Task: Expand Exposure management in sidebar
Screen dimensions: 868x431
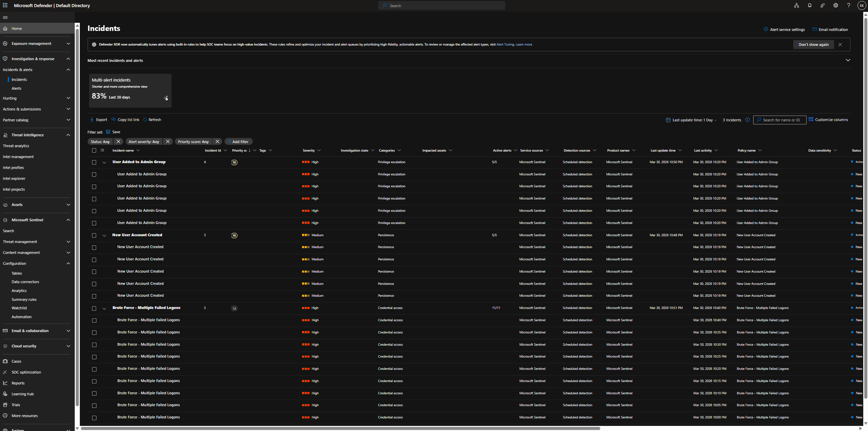Action: [x=68, y=44]
